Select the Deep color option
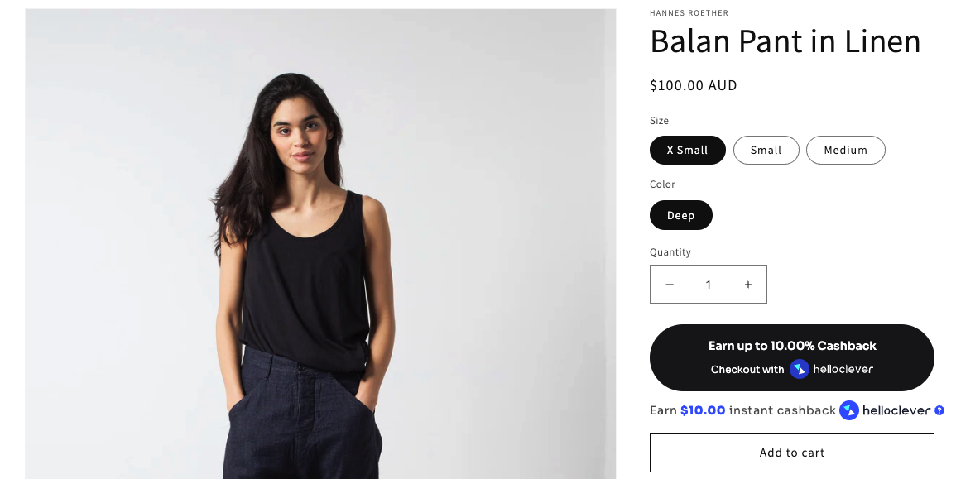The height and width of the screenshot is (479, 980). click(x=681, y=215)
